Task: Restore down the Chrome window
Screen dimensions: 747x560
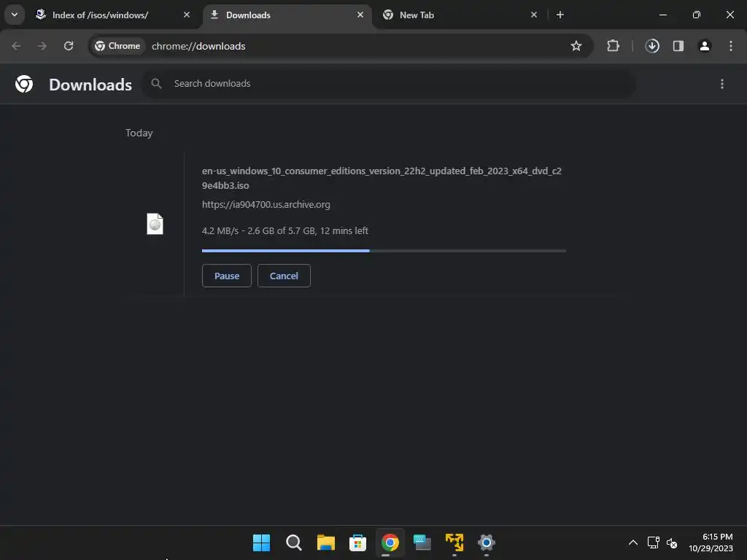Action: [697, 15]
